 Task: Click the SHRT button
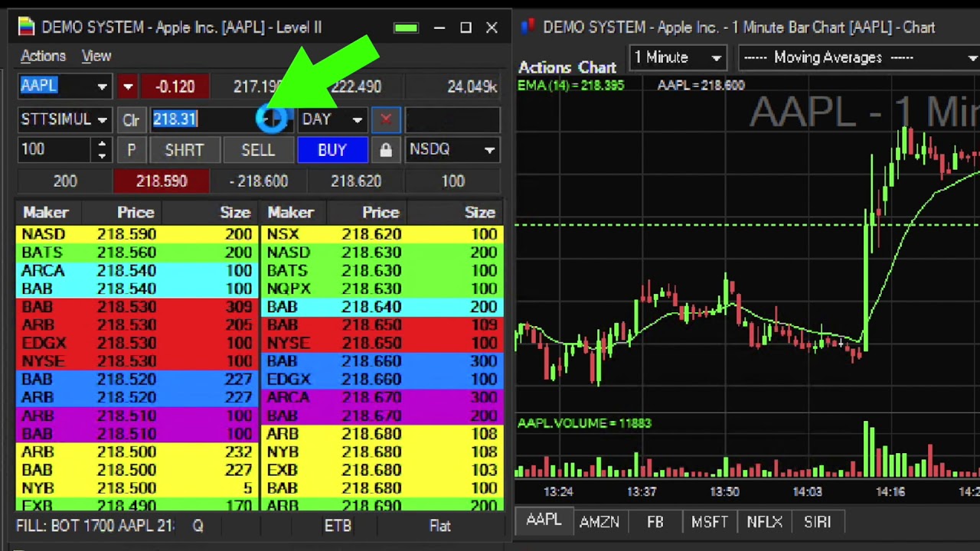pos(184,150)
